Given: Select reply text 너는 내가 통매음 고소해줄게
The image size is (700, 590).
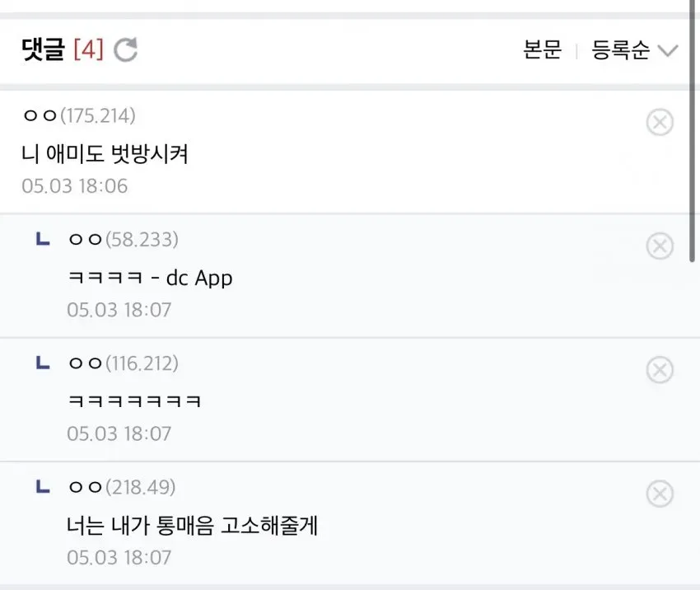Looking at the screenshot, I should 193,525.
